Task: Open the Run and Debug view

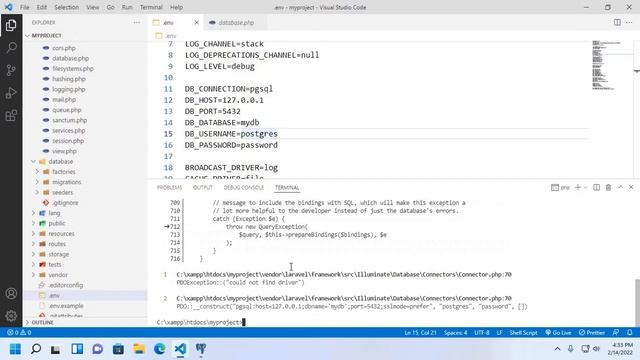Action: point(11,93)
